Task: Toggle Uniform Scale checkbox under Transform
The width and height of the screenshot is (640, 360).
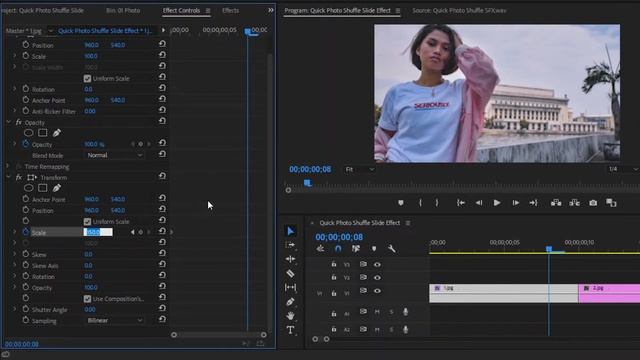Action: tap(87, 222)
